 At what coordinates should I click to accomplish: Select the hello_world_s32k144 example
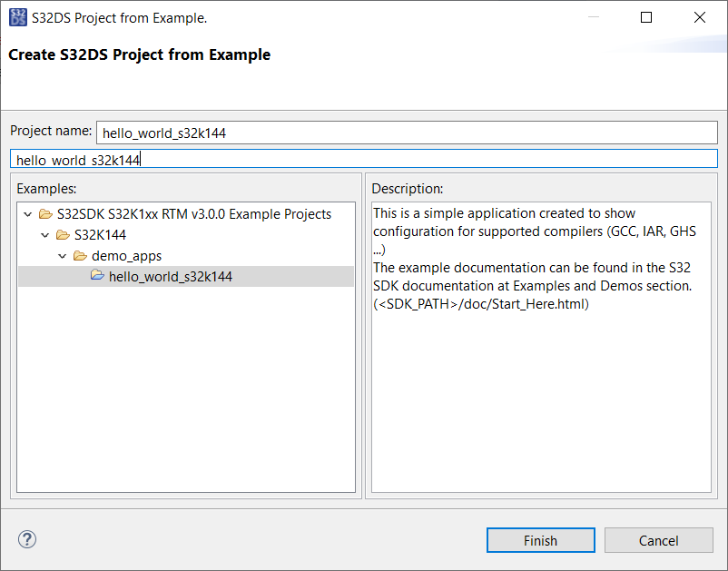pos(171,277)
